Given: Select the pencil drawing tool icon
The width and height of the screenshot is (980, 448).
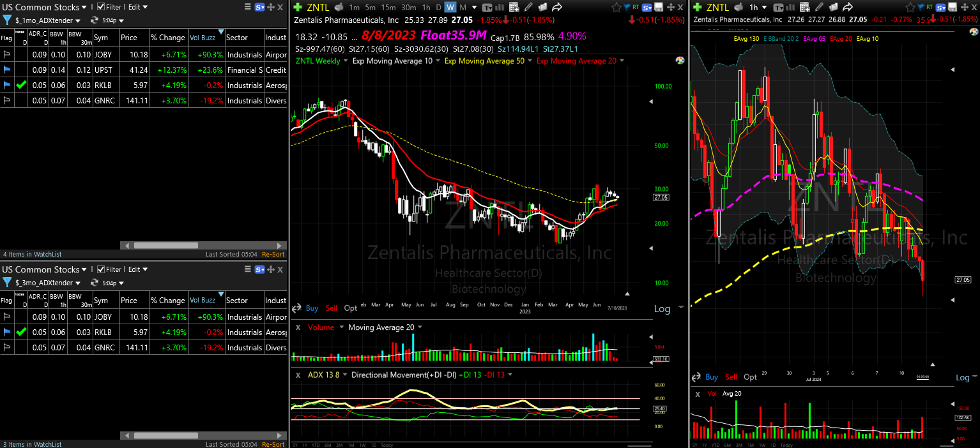Looking at the screenshot, I should coord(529,8).
